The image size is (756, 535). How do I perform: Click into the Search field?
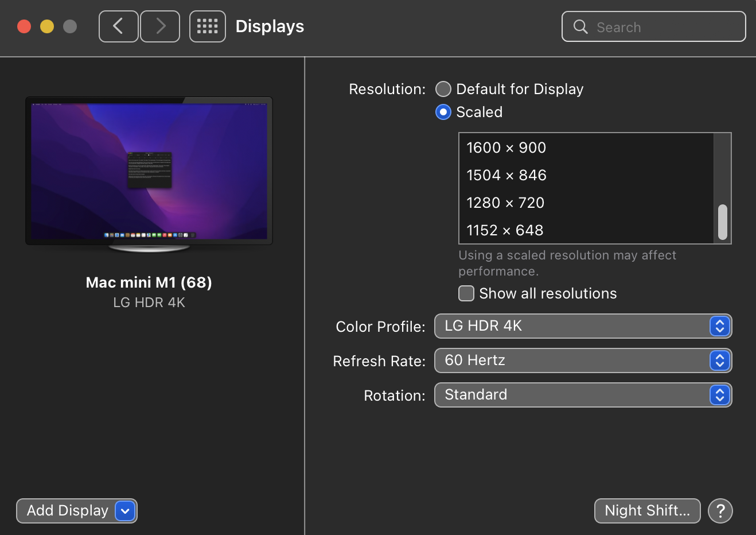point(654,27)
